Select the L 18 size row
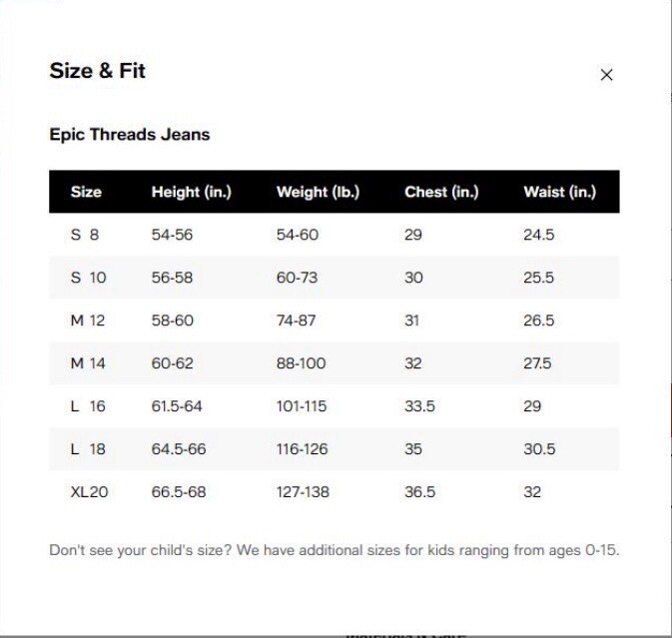 click(335, 448)
